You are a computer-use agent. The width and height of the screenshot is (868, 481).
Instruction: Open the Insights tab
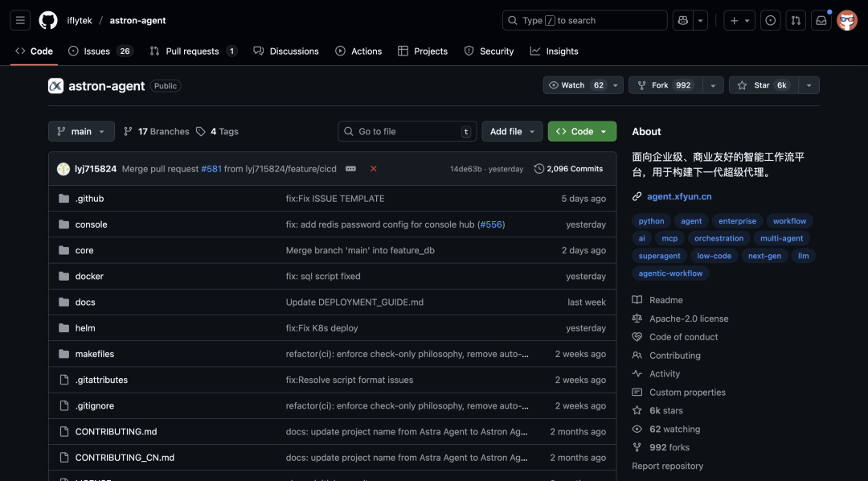555,51
